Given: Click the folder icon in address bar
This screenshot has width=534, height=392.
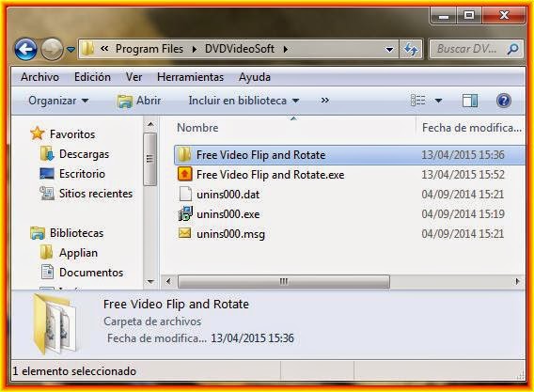Looking at the screenshot, I should tap(87, 49).
